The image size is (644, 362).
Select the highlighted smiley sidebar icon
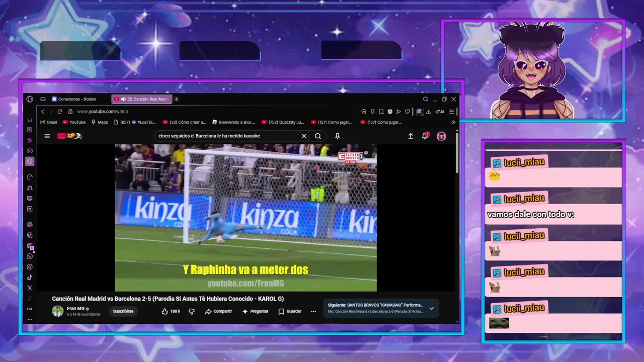point(30,161)
